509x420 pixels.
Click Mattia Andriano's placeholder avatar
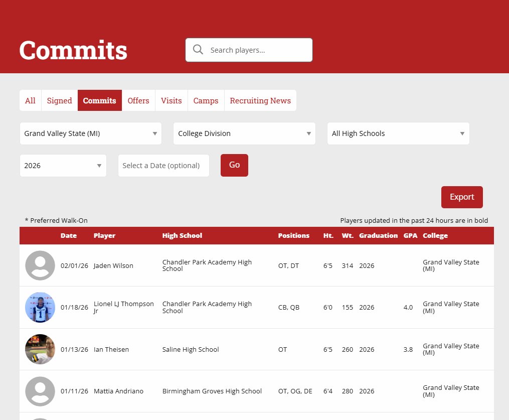pos(40,391)
